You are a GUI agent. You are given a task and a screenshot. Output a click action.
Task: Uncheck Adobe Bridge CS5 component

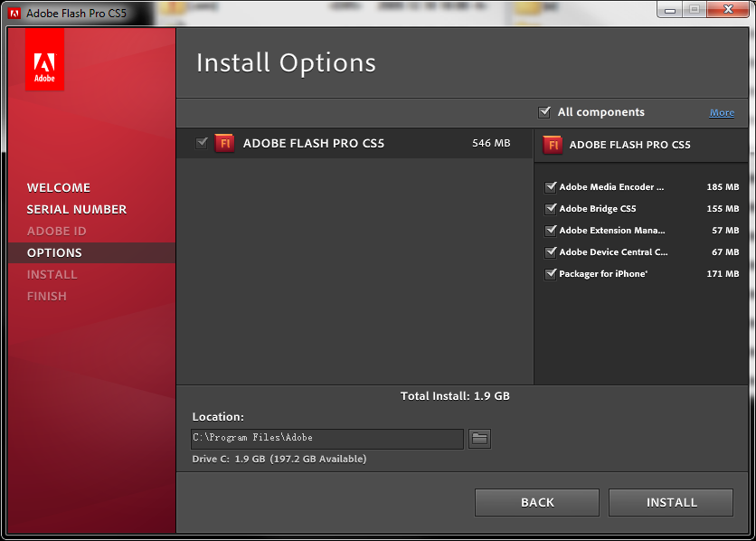click(550, 209)
